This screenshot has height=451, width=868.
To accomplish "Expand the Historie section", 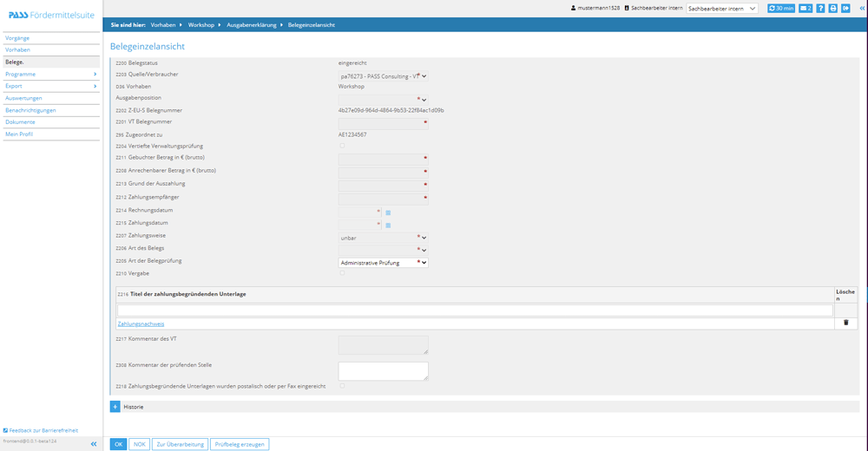I will tap(115, 407).
